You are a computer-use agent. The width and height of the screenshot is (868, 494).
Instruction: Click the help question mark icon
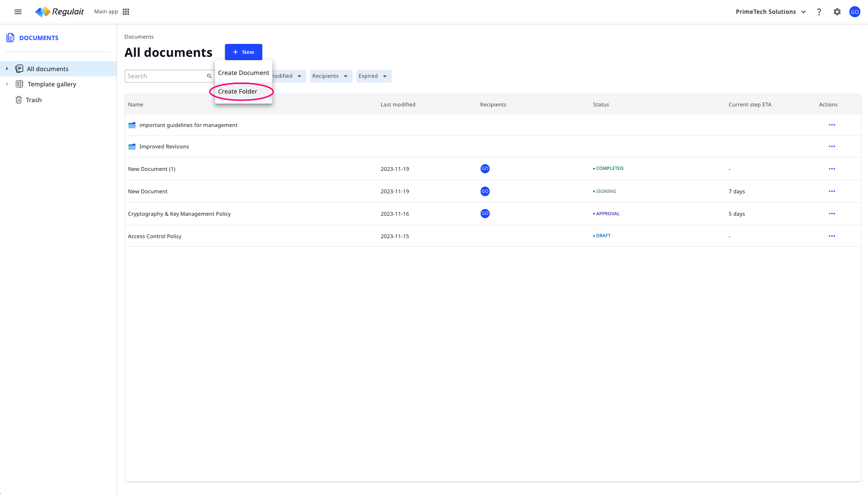click(x=819, y=12)
